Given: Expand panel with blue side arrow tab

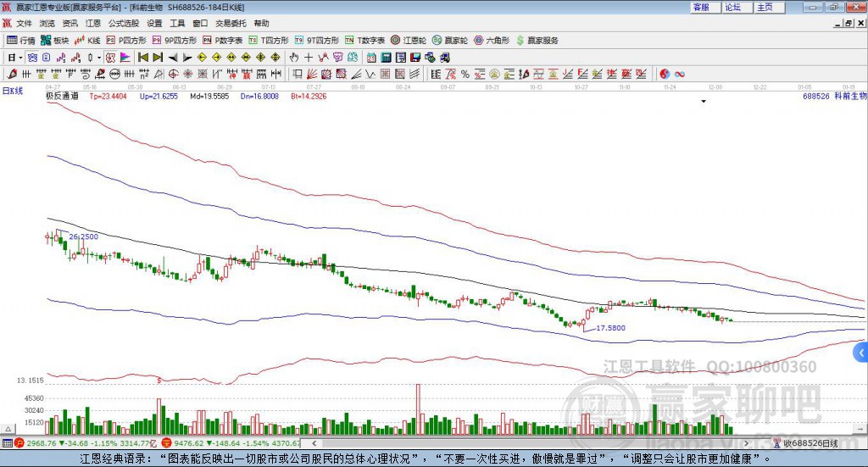Looking at the screenshot, I should [x=861, y=353].
